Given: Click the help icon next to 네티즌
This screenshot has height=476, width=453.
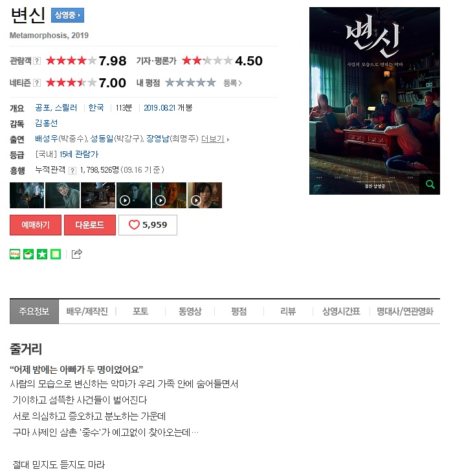Looking at the screenshot, I should (37, 83).
